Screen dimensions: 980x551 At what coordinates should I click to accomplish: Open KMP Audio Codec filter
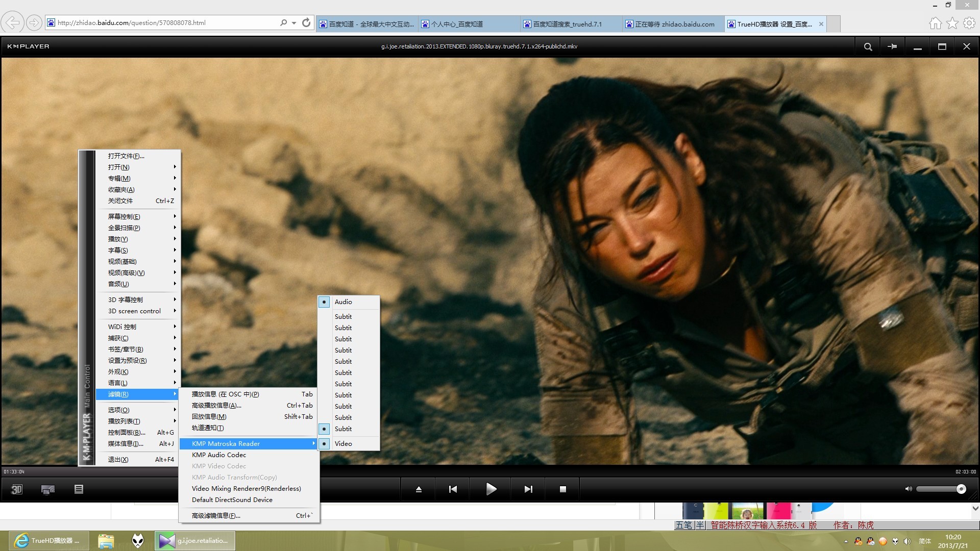pyautogui.click(x=249, y=455)
